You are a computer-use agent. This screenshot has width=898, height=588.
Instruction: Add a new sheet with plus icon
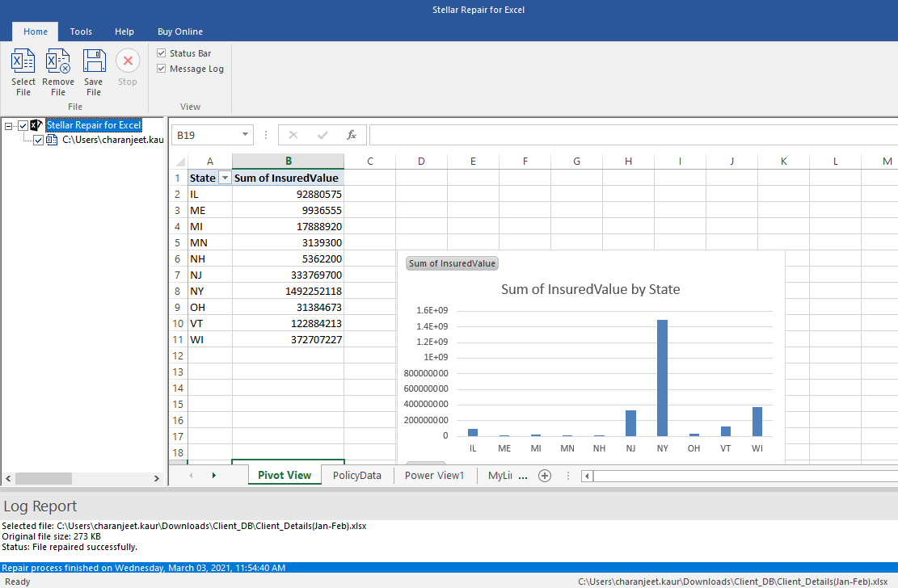click(x=545, y=476)
